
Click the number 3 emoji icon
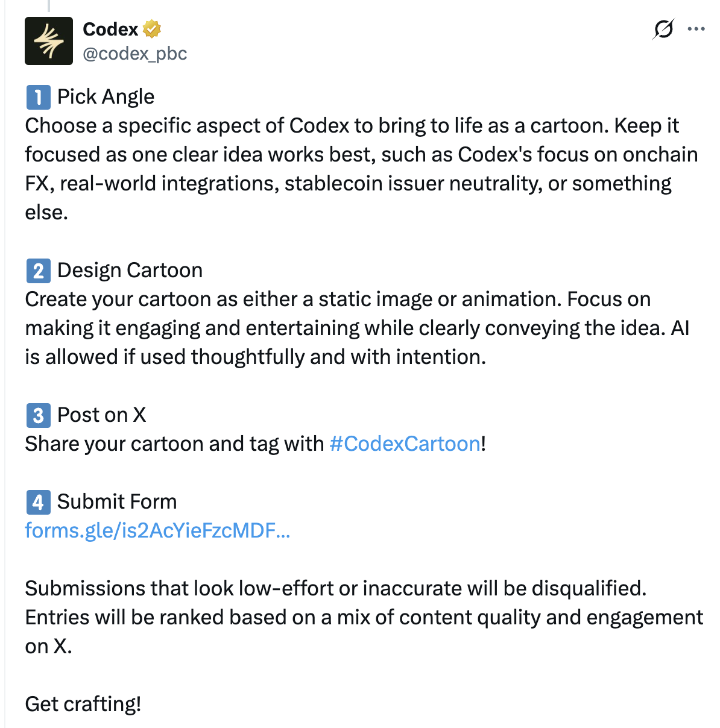[38, 415]
